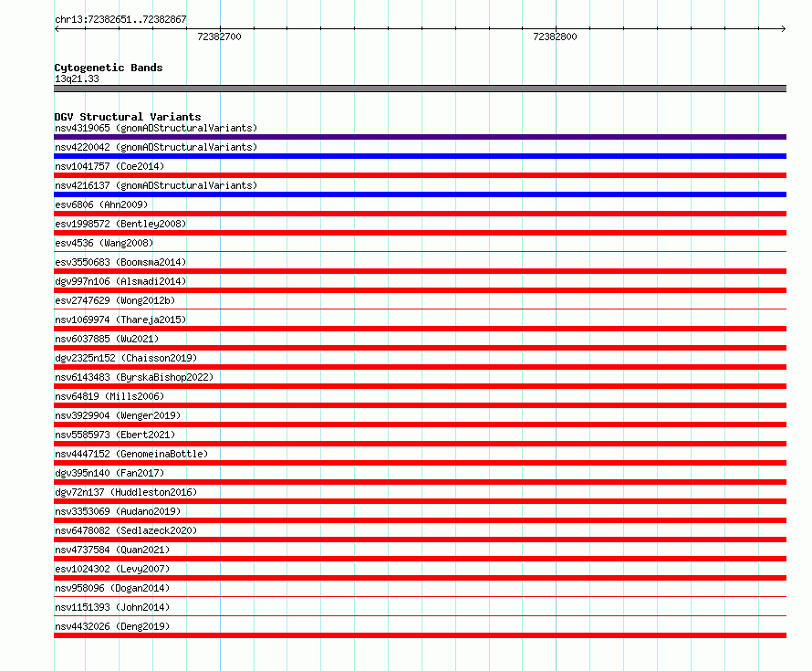812x671 pixels.
Task: Click the red bar under nsv1069974
Action: (420, 329)
